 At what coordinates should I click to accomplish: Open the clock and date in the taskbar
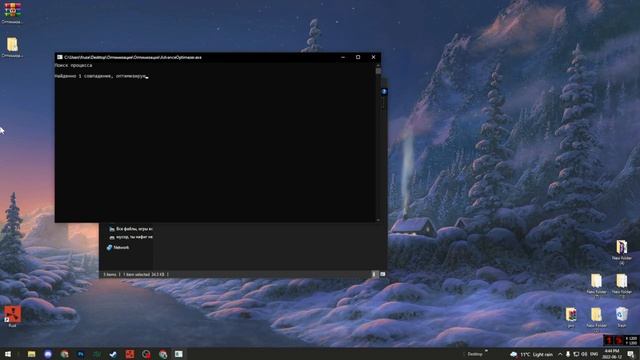611,354
